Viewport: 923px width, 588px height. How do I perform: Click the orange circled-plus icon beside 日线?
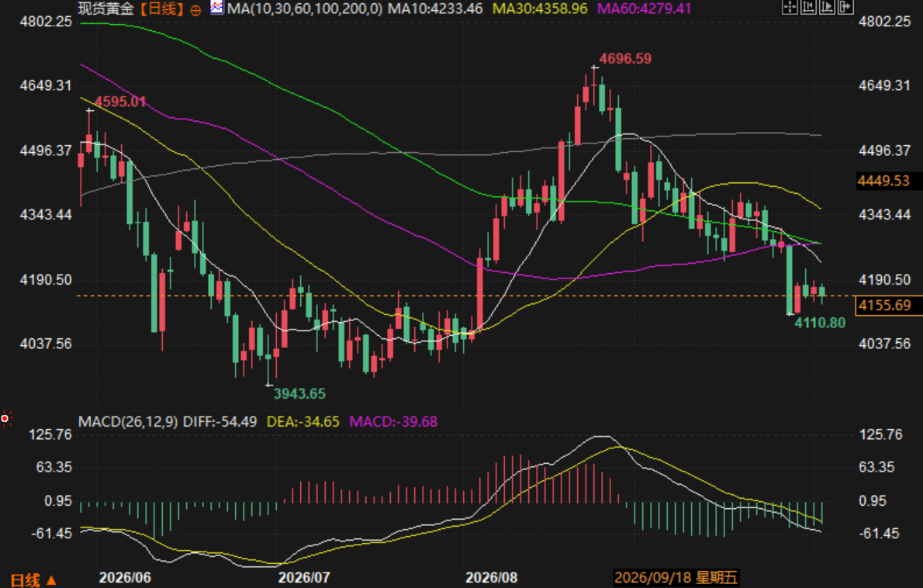[195, 10]
